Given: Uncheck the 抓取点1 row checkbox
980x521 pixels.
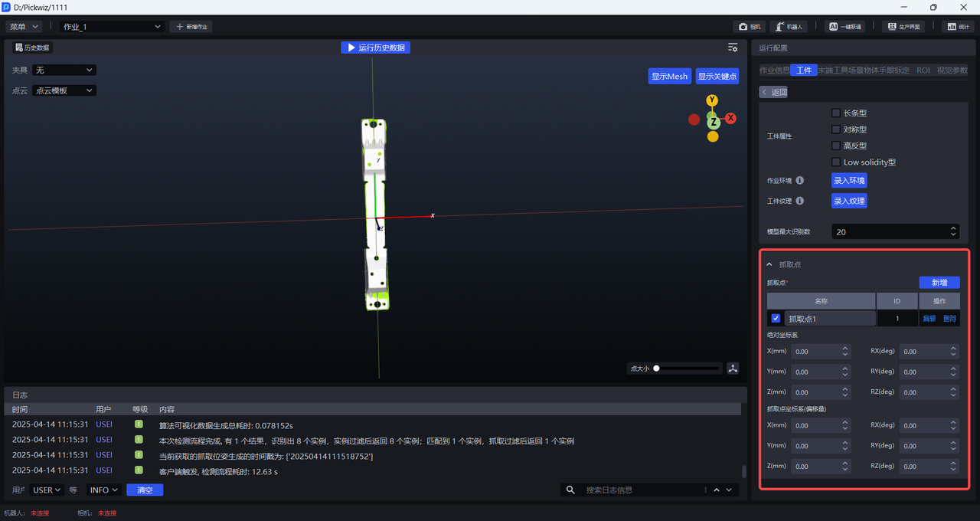Looking at the screenshot, I should tap(776, 319).
